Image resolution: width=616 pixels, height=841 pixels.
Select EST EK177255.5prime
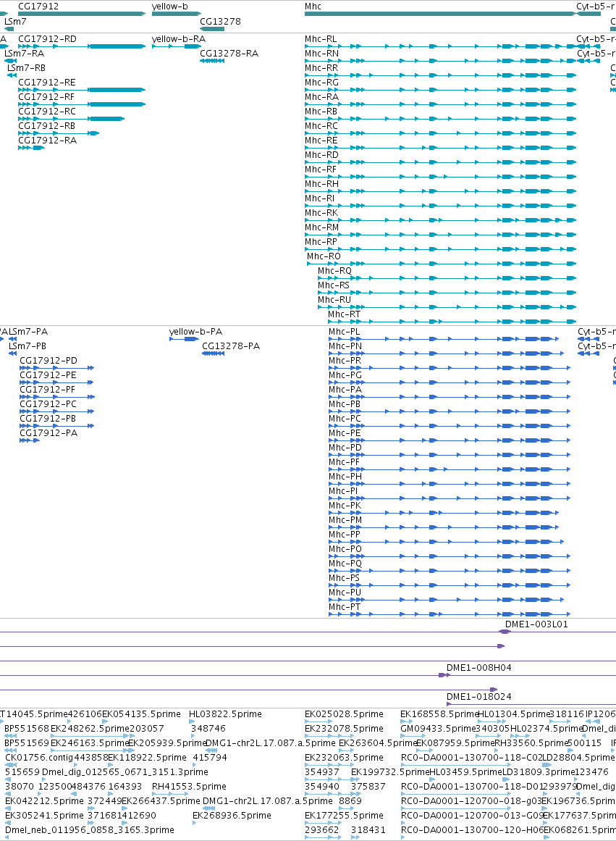(x=344, y=816)
